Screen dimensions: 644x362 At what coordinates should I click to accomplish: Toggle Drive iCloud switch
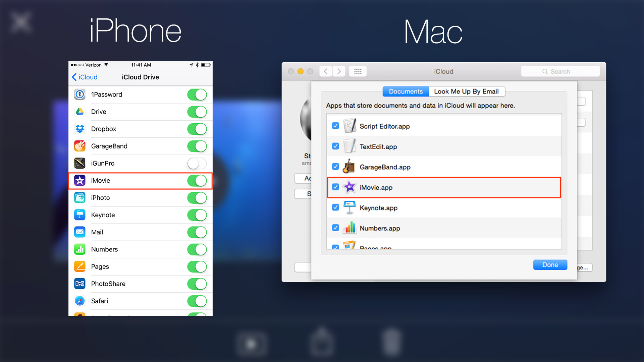click(197, 112)
